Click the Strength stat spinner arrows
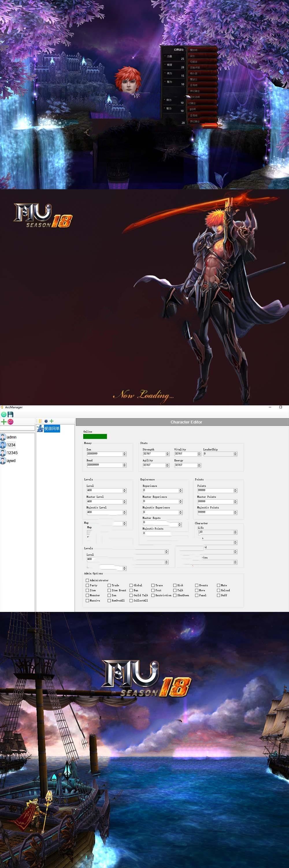The width and height of the screenshot is (289, 868). (168, 454)
